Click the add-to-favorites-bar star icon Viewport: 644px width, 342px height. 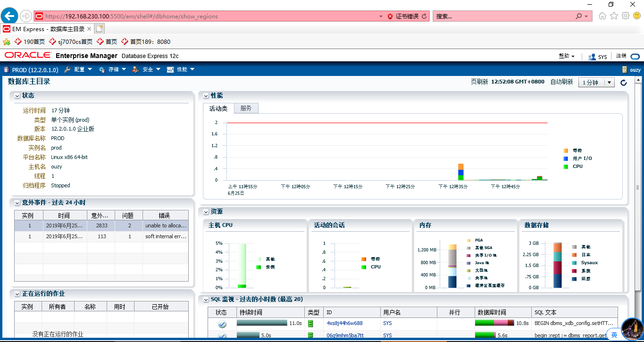[7, 42]
